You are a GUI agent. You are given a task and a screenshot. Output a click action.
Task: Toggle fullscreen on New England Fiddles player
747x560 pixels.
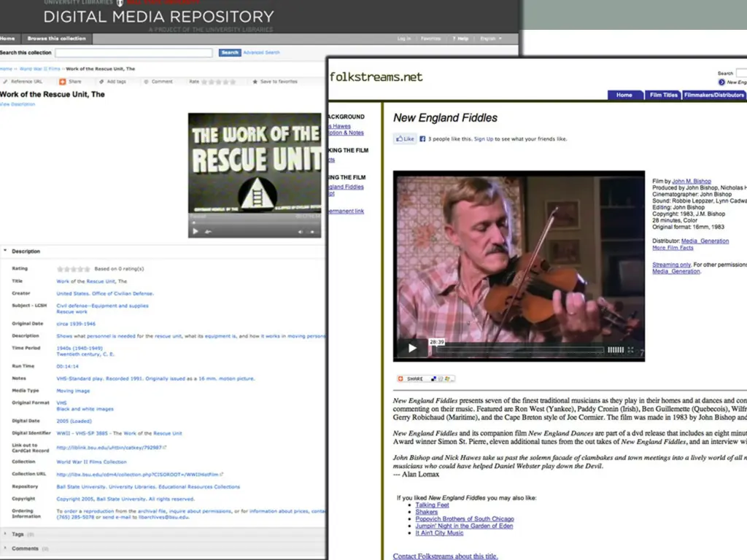click(630, 349)
